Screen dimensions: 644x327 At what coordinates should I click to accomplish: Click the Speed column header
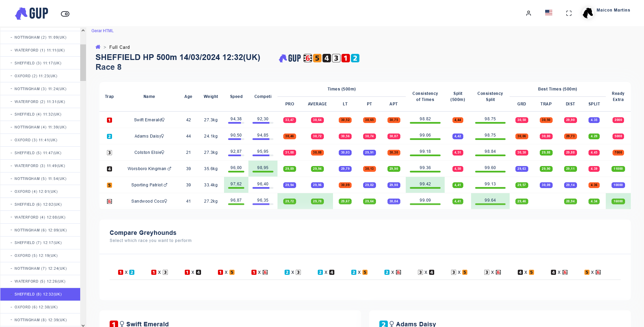[x=236, y=97]
